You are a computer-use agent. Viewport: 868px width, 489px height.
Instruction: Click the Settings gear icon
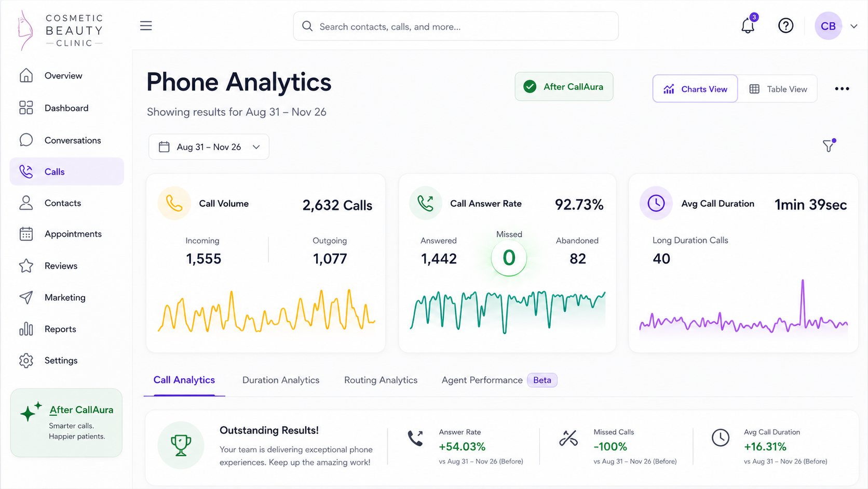click(26, 360)
